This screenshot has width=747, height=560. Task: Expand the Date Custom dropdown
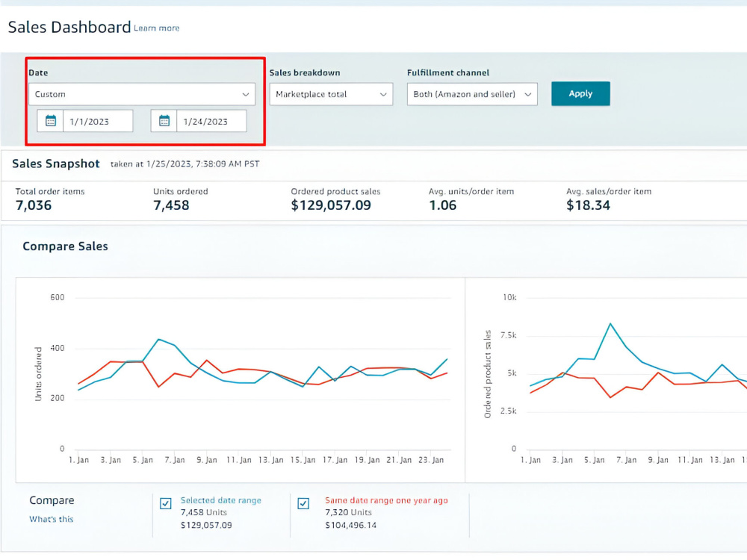142,94
